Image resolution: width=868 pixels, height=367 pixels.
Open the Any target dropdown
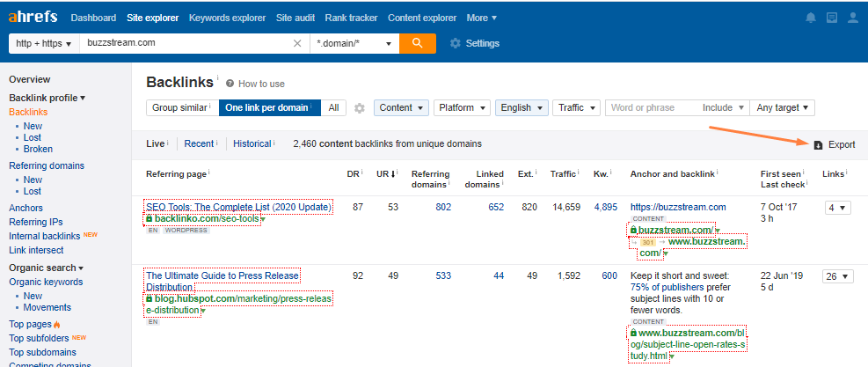pos(782,107)
